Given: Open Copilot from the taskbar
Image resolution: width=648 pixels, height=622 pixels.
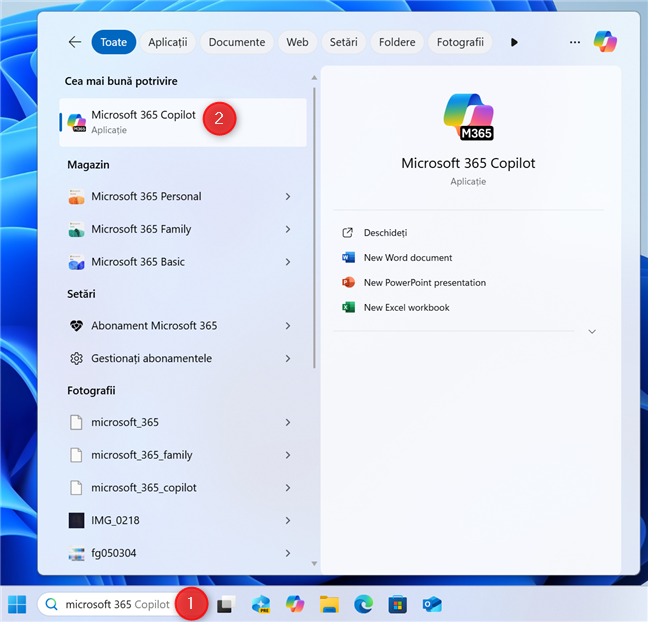Looking at the screenshot, I should [295, 604].
